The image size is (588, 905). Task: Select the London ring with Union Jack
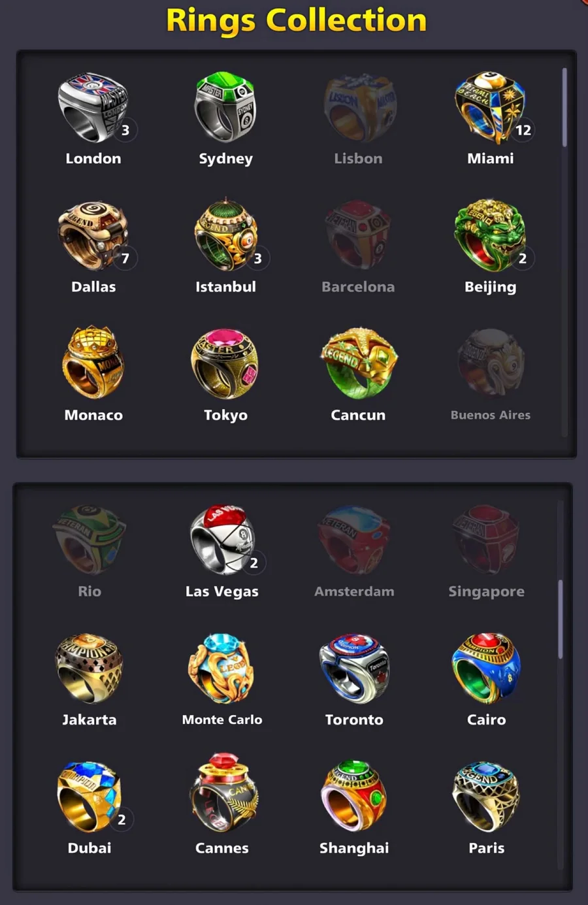tap(93, 107)
